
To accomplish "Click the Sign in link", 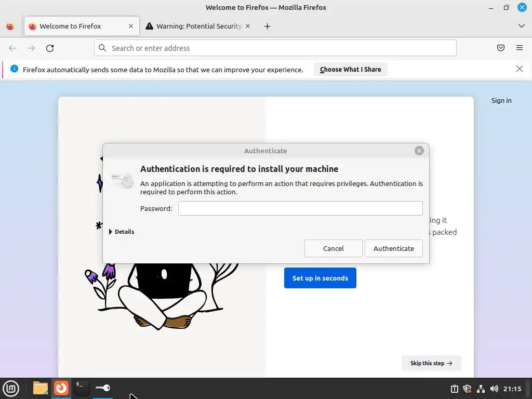I will (x=501, y=100).
